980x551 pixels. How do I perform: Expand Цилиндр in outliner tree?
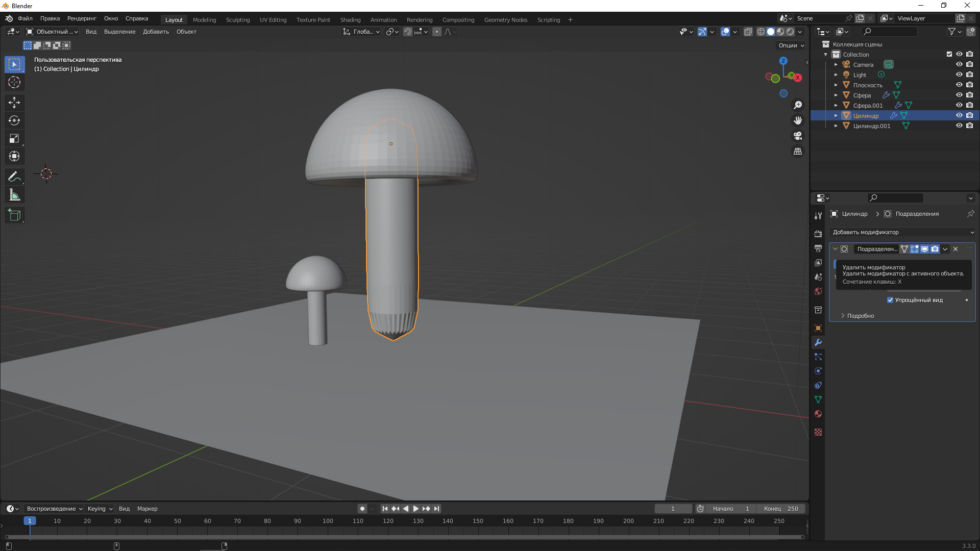836,116
